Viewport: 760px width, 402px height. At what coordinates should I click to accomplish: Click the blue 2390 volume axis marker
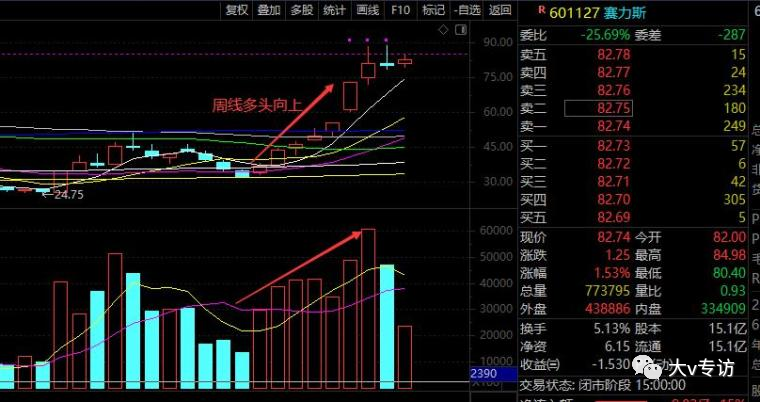(x=493, y=374)
